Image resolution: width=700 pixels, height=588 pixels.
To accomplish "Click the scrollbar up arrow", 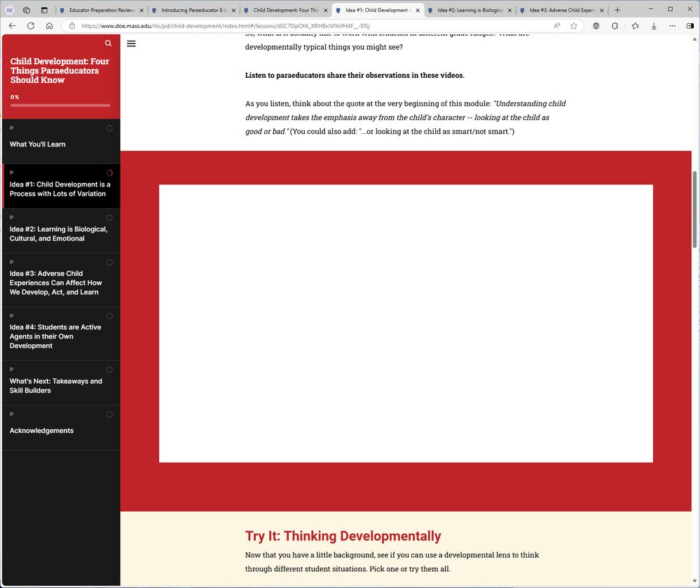I will tap(694, 39).
